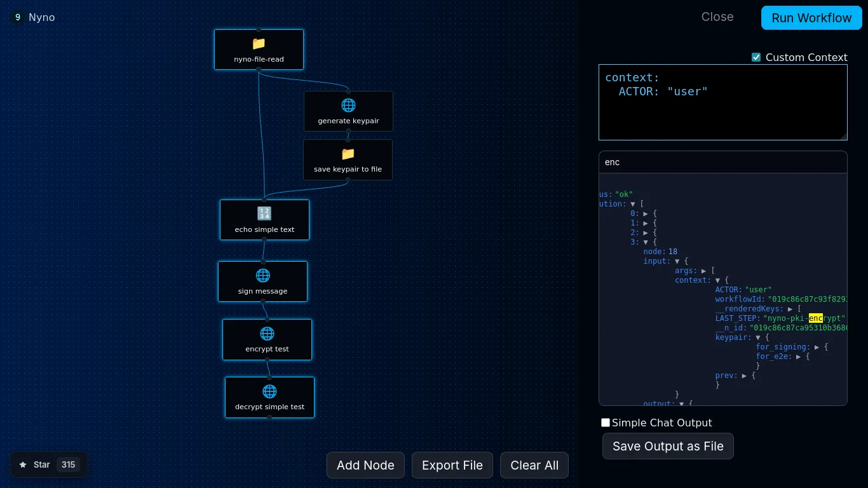Select the globe icon on the generate keypair node
The image size is (868, 488).
348,105
